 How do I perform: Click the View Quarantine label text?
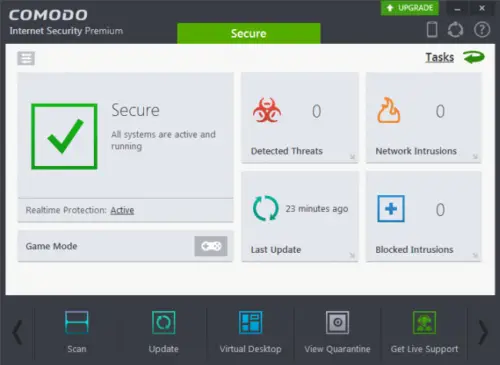[x=337, y=349]
